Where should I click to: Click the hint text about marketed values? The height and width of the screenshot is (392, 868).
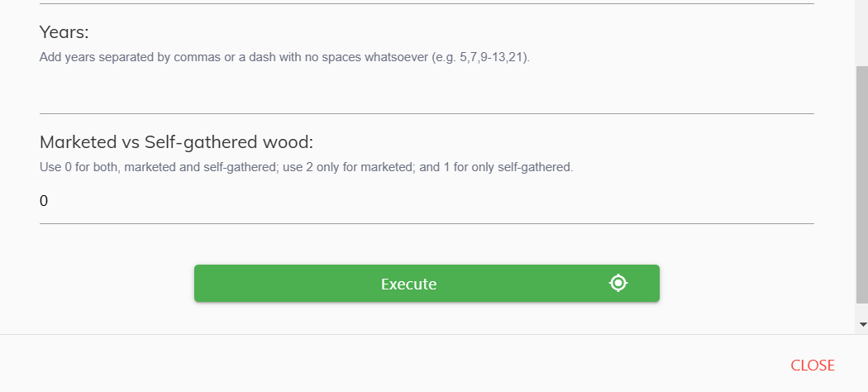pos(306,167)
